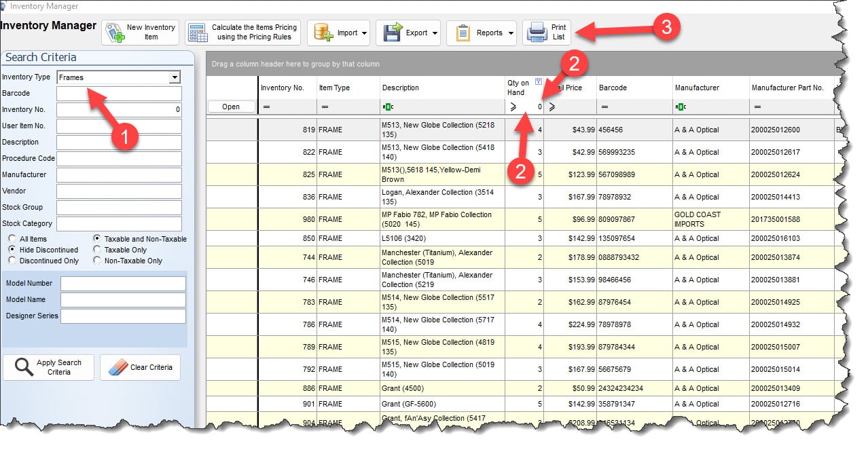
Task: Click retail price $224.99
Action: (x=571, y=324)
